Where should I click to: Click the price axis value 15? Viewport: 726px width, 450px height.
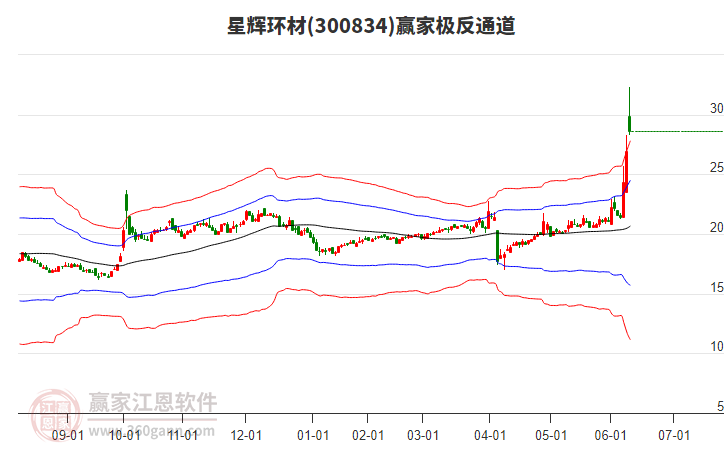pyautogui.click(x=716, y=288)
